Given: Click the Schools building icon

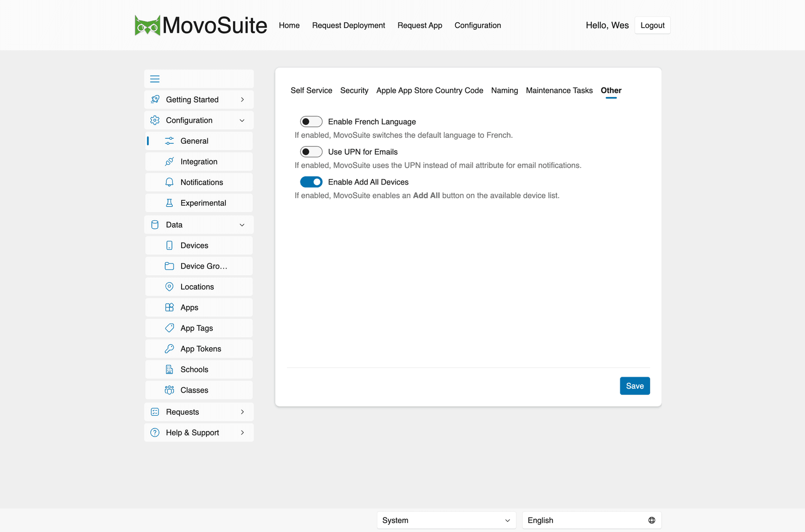Looking at the screenshot, I should [170, 369].
